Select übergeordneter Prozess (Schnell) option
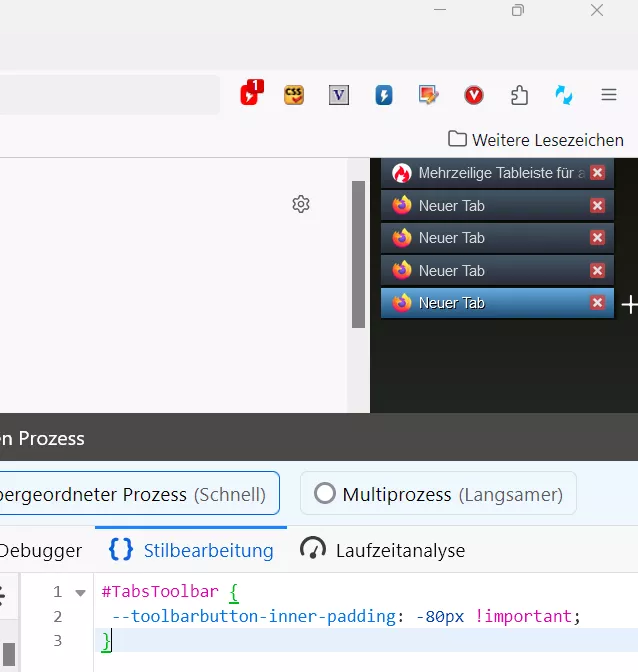 tap(139, 493)
